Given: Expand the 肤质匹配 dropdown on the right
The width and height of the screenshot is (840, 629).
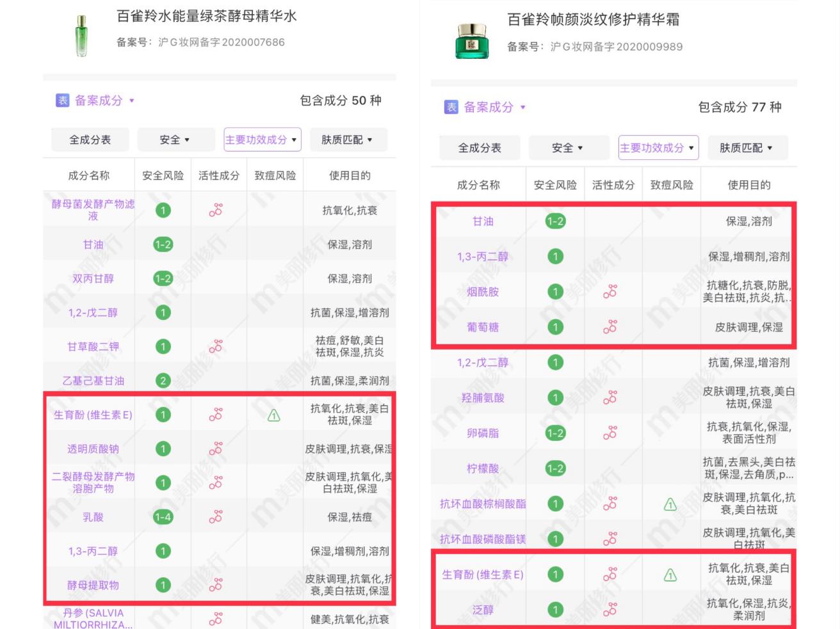Looking at the screenshot, I should (x=747, y=147).
